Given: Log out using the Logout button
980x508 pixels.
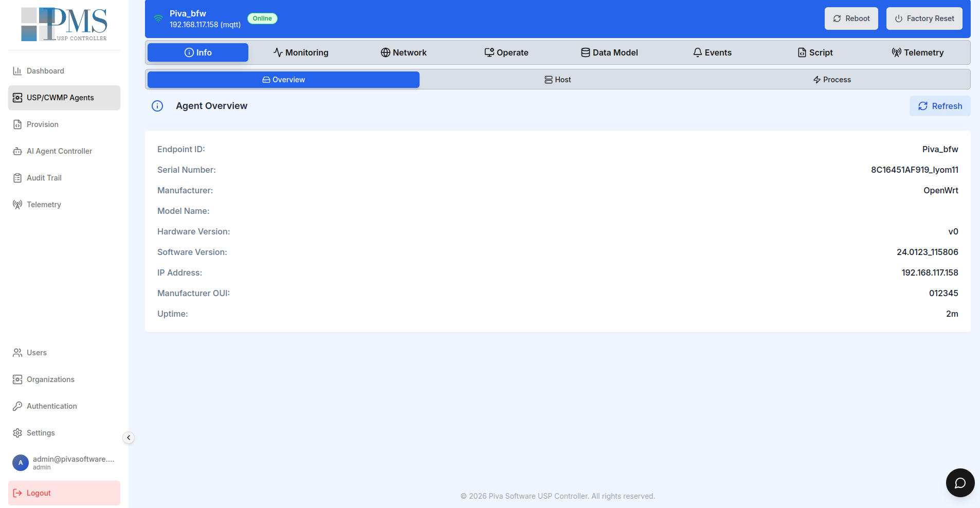Looking at the screenshot, I should point(64,493).
